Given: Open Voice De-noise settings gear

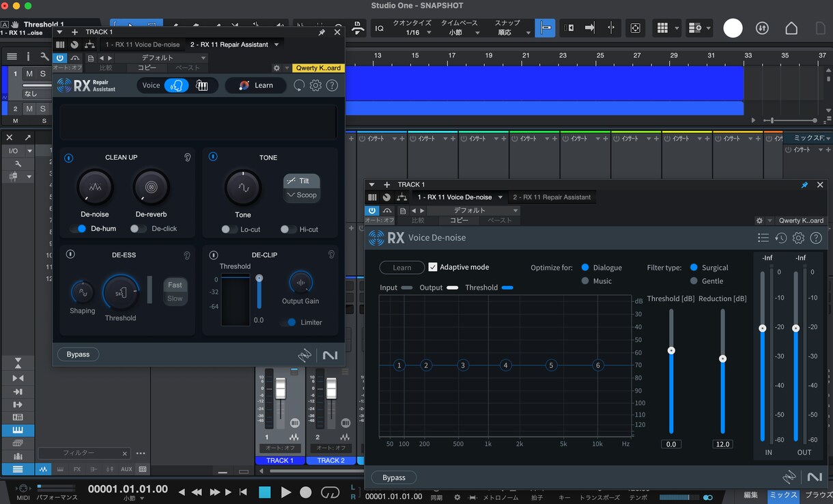Looking at the screenshot, I should coord(798,238).
